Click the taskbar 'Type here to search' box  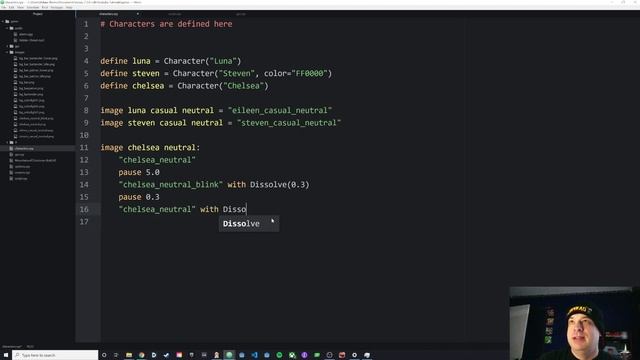click(55, 355)
